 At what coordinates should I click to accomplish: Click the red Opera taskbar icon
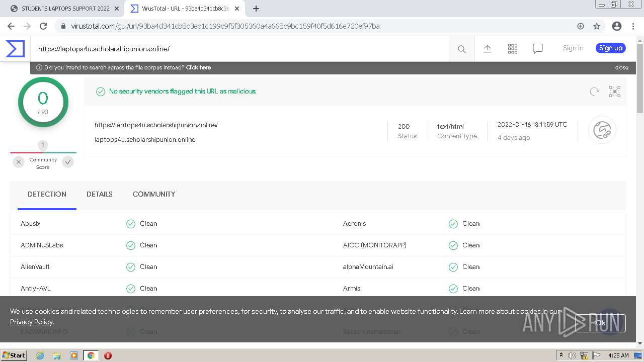point(108,355)
